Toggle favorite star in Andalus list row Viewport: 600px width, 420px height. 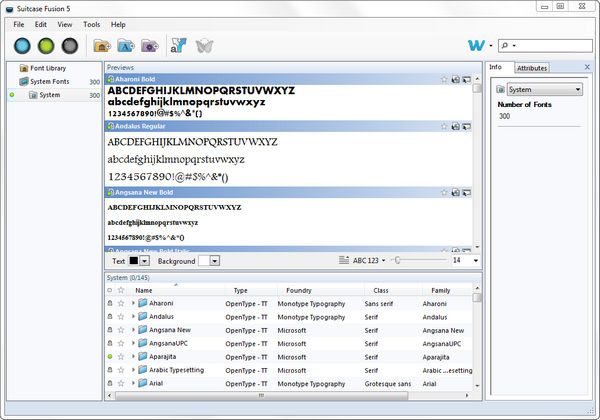121,317
